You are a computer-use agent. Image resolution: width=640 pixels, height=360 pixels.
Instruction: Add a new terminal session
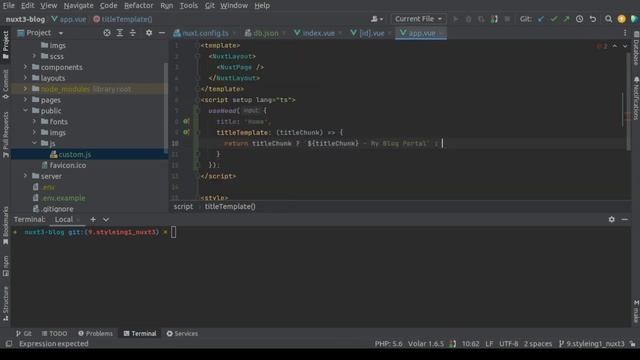click(93, 219)
